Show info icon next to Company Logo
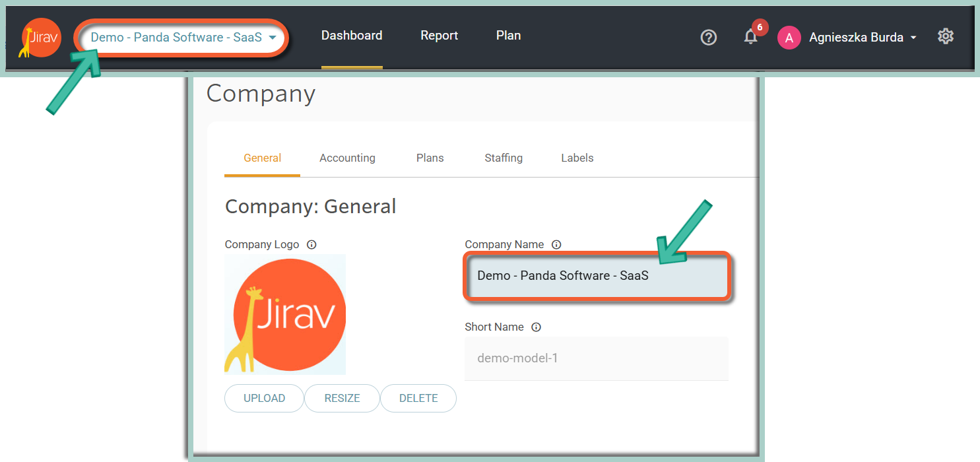Screen dimensions: 980x462 [x=312, y=245]
